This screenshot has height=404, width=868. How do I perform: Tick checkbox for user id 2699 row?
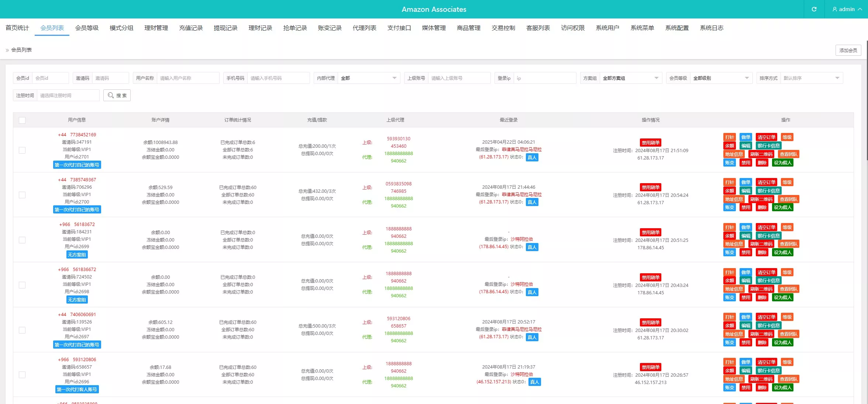[22, 240]
